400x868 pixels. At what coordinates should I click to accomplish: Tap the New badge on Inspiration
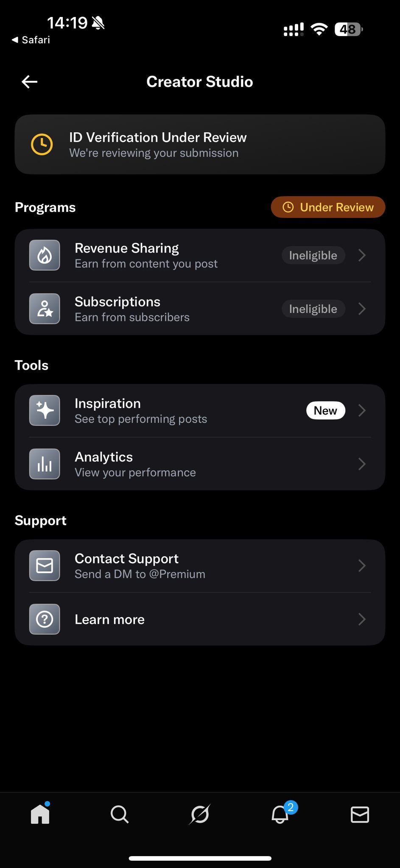(325, 410)
